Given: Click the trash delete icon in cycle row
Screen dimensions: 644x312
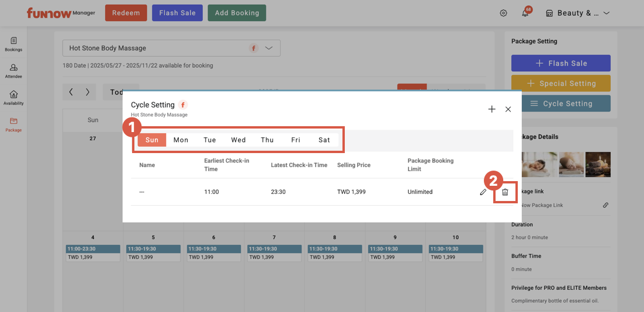Looking at the screenshot, I should pyautogui.click(x=505, y=192).
